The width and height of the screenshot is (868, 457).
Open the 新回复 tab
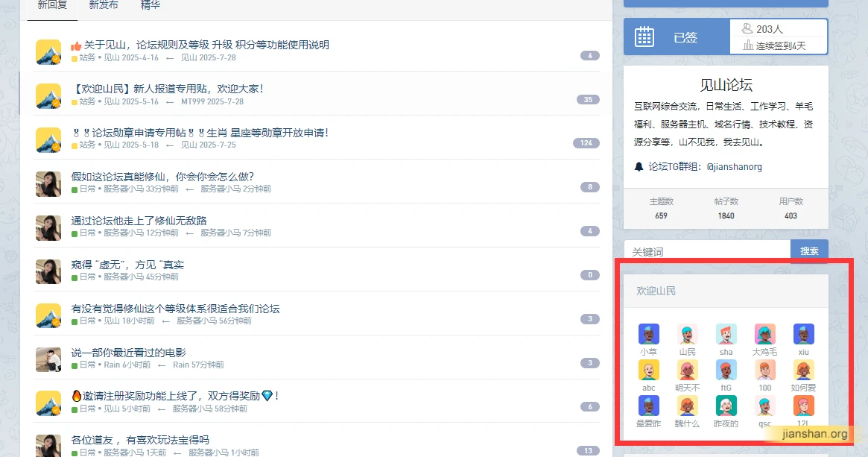click(52, 5)
